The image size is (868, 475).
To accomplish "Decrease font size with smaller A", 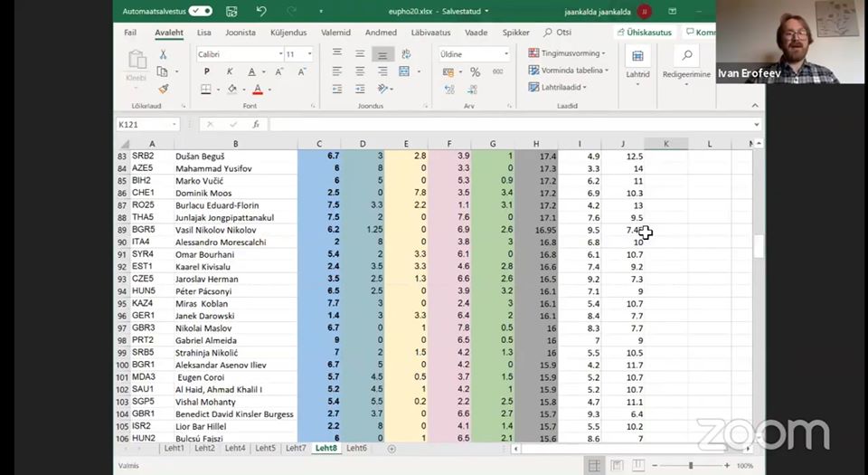I will point(302,71).
